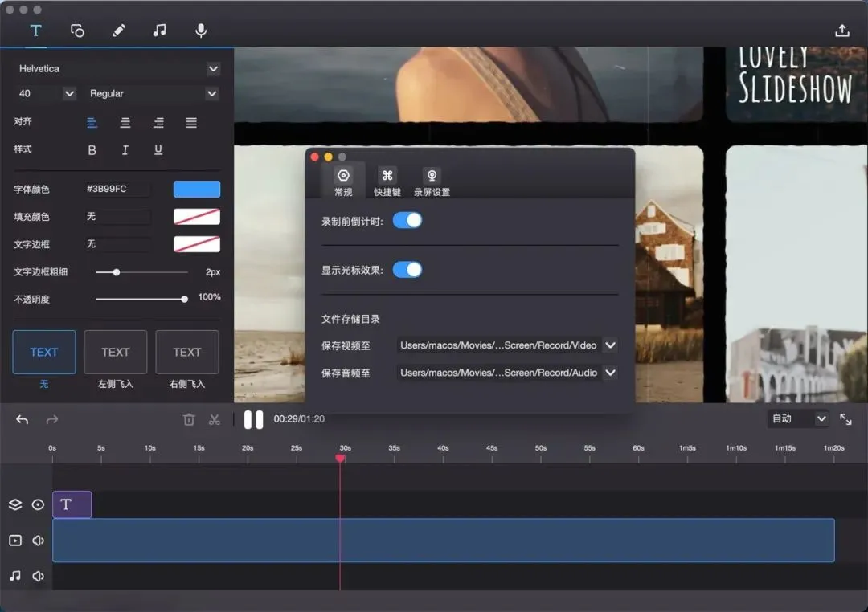Apply bold text style
The height and width of the screenshot is (612, 868).
tap(92, 150)
